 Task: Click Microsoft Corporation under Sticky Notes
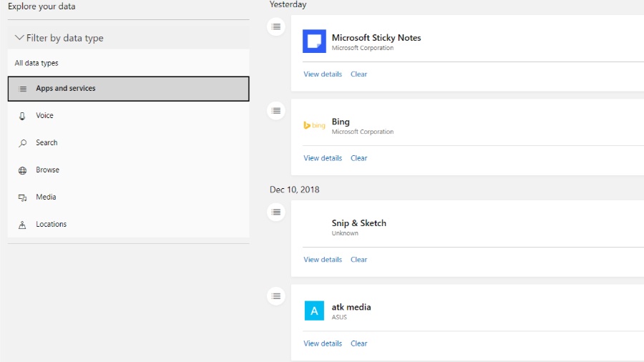click(x=363, y=48)
